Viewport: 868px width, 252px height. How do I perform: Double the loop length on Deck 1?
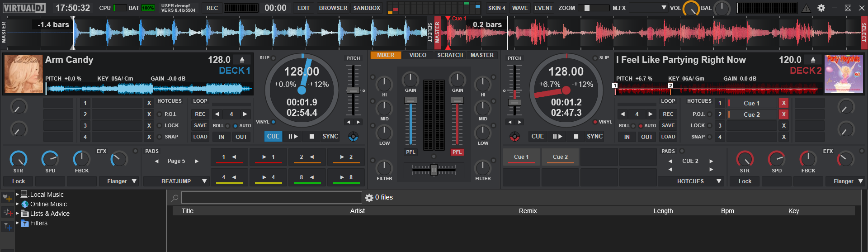pos(245,114)
